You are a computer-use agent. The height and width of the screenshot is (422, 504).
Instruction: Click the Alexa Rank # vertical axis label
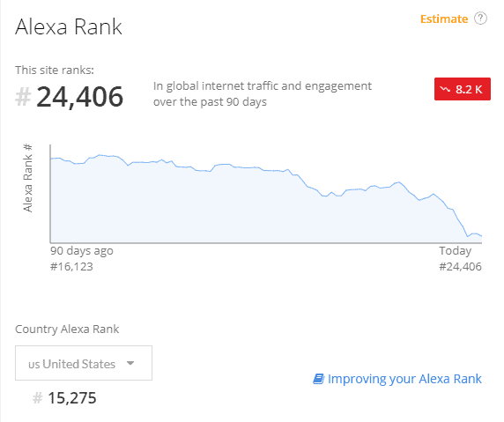[28, 178]
